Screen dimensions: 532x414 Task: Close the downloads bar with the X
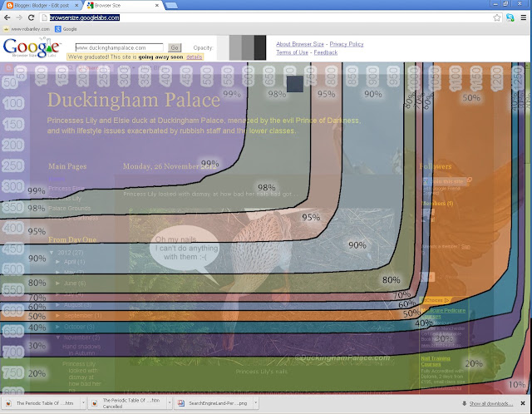tap(523, 403)
